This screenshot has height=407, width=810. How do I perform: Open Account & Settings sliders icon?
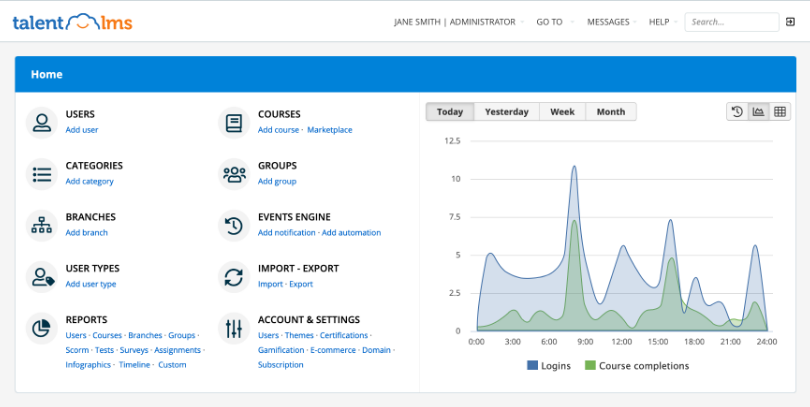[x=234, y=328]
